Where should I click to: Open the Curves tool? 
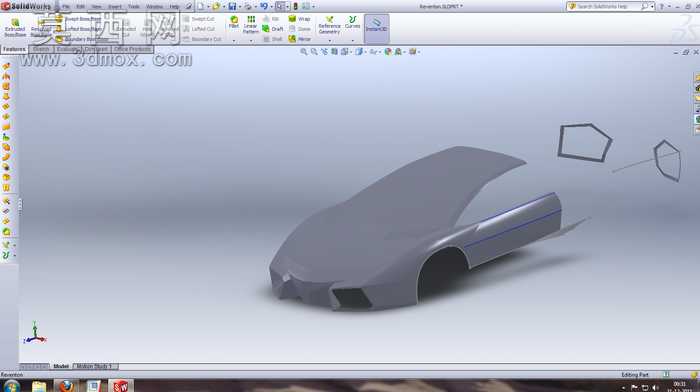pyautogui.click(x=352, y=22)
